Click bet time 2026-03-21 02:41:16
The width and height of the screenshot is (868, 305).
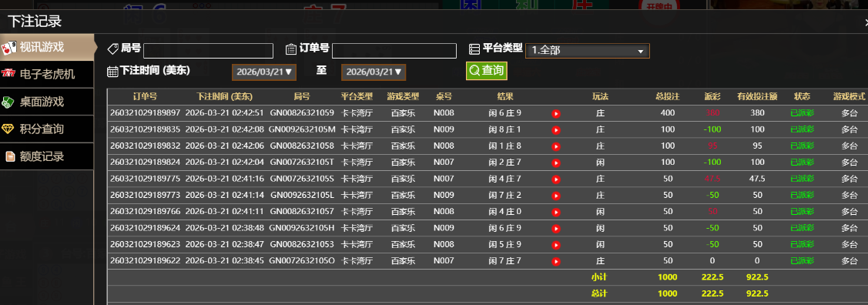(x=224, y=179)
